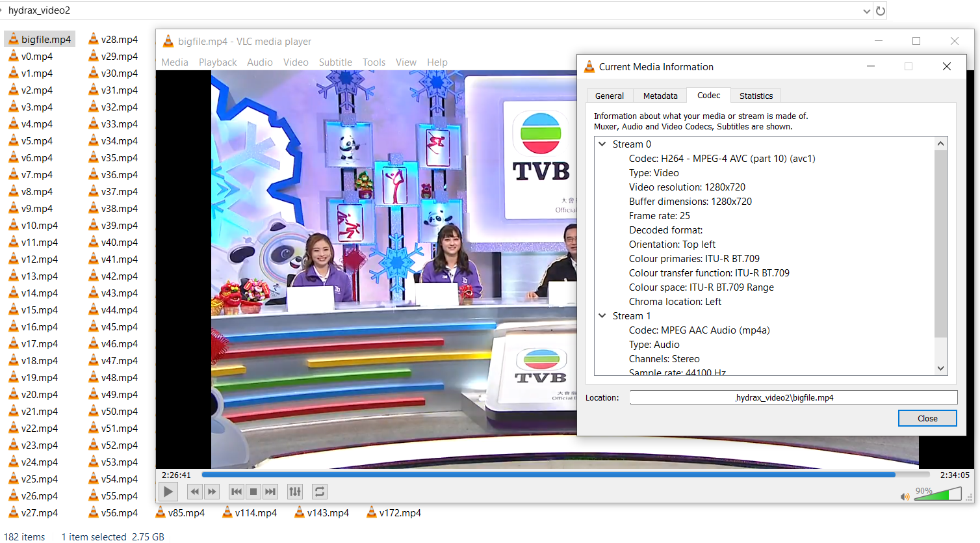The image size is (980, 543).
Task: Select the 'Codec: MPEG AAC Audio (mp4a)' row
Action: coord(699,330)
